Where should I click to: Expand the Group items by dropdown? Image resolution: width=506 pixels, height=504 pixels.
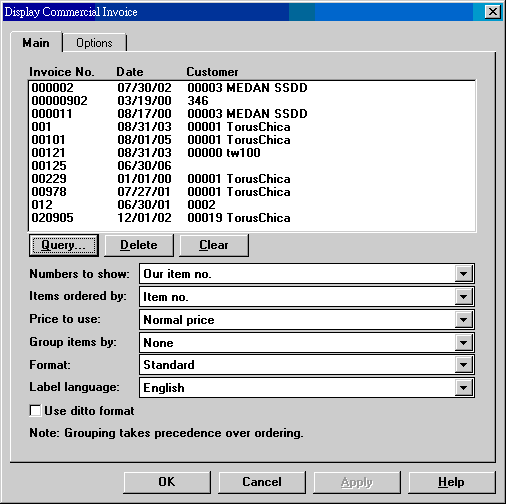(x=463, y=342)
